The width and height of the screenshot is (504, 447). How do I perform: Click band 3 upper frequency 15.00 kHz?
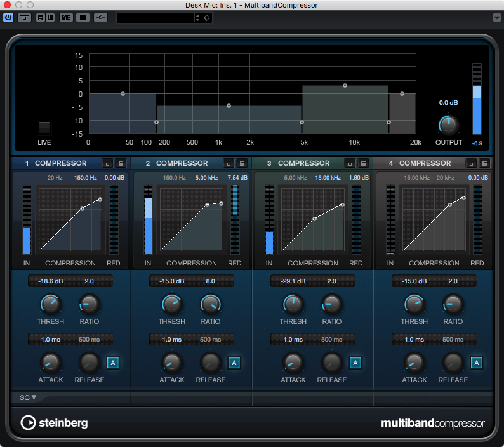pyautogui.click(x=328, y=178)
